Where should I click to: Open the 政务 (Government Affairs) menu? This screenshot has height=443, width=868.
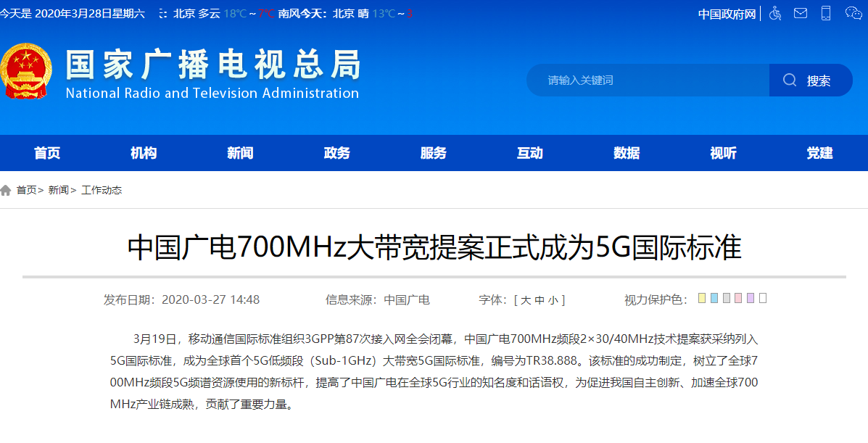[336, 153]
